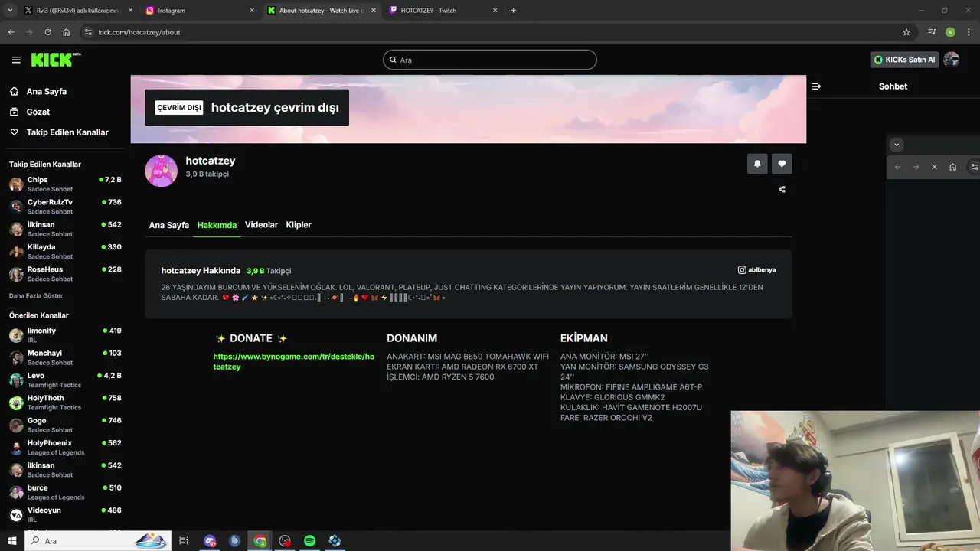980x551 pixels.
Task: Click the KICK logo
Action: point(56,60)
